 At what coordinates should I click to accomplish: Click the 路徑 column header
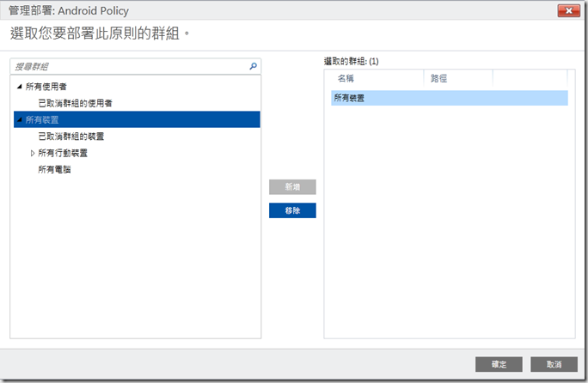tap(459, 78)
